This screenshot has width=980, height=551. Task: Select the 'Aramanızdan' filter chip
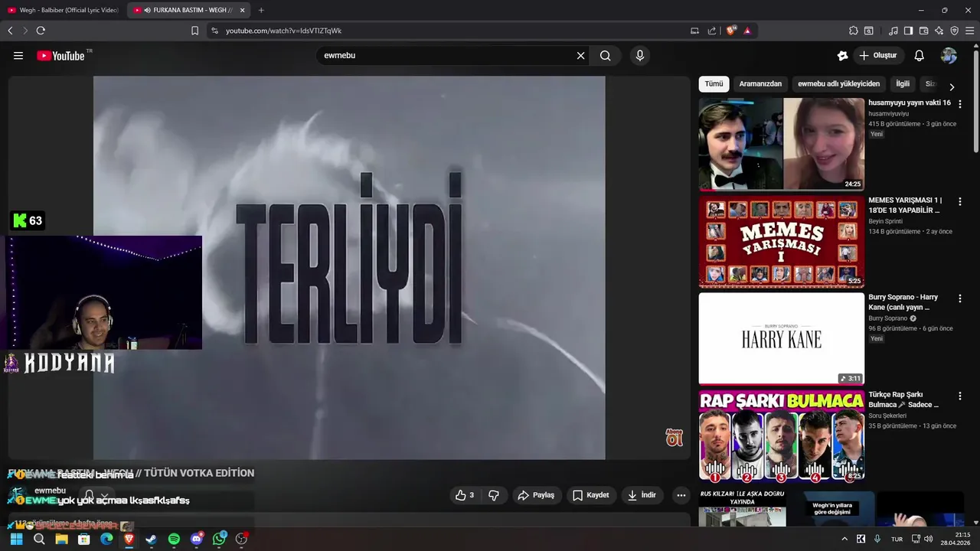760,84
